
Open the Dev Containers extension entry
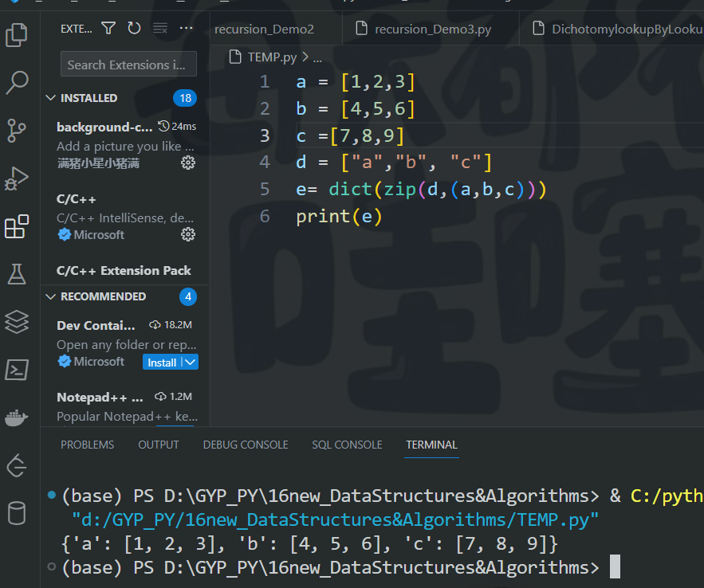(125, 343)
